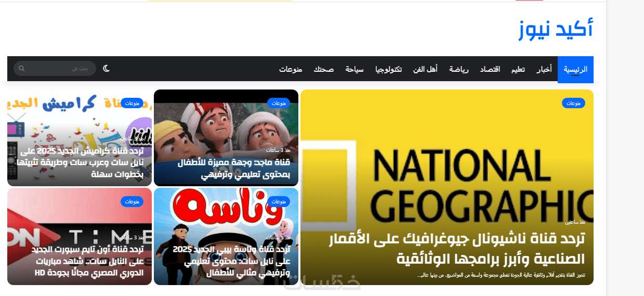Click منوعات badge on قناة ماجد card
This screenshot has width=644, height=296.
[x=279, y=103]
